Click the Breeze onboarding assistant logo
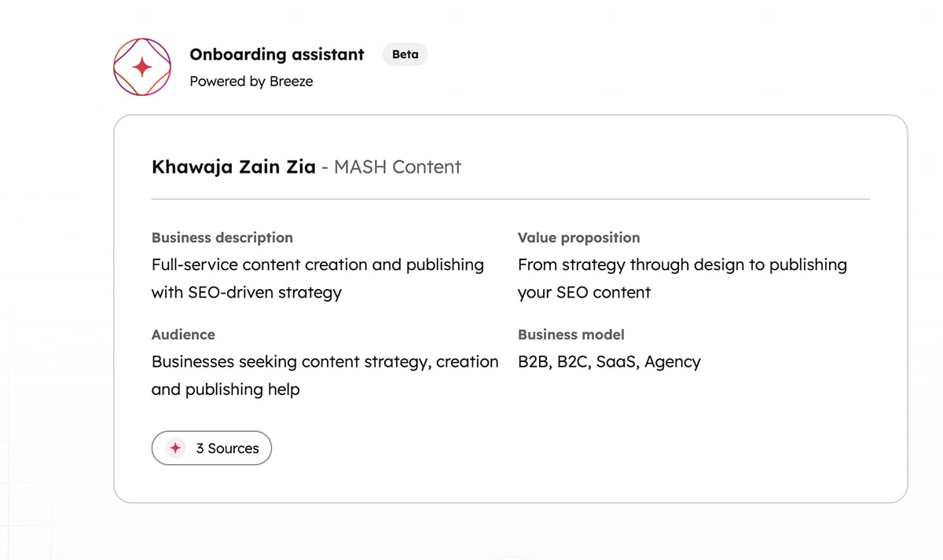This screenshot has height=560, width=943. point(142,68)
